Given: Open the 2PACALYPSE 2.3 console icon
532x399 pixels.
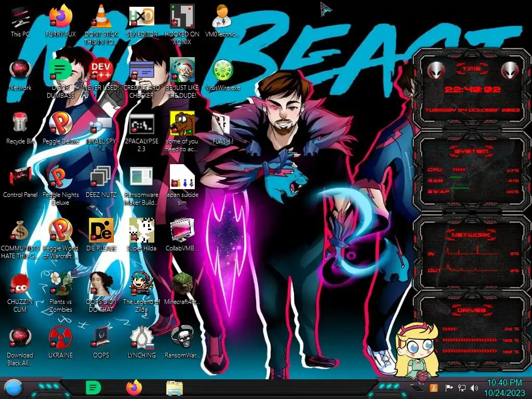Looking at the screenshot, I should pos(141,124).
